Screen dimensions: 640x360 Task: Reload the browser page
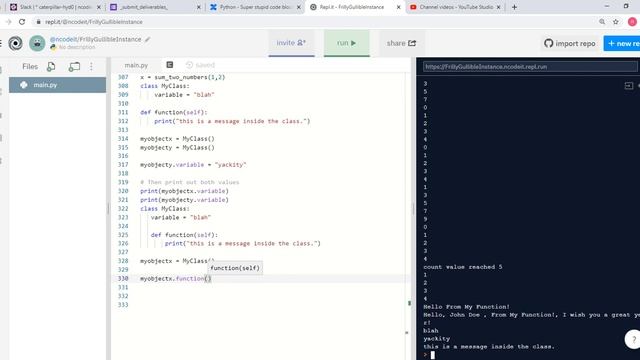(x=22, y=22)
